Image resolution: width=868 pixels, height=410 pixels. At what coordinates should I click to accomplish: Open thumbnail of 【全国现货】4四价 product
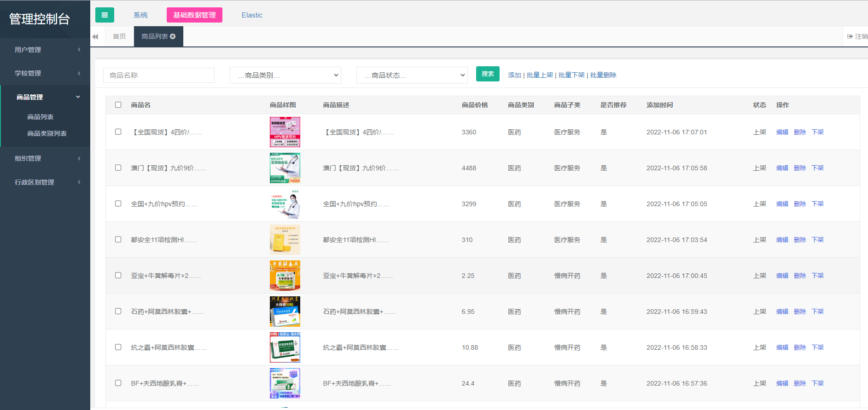285,132
